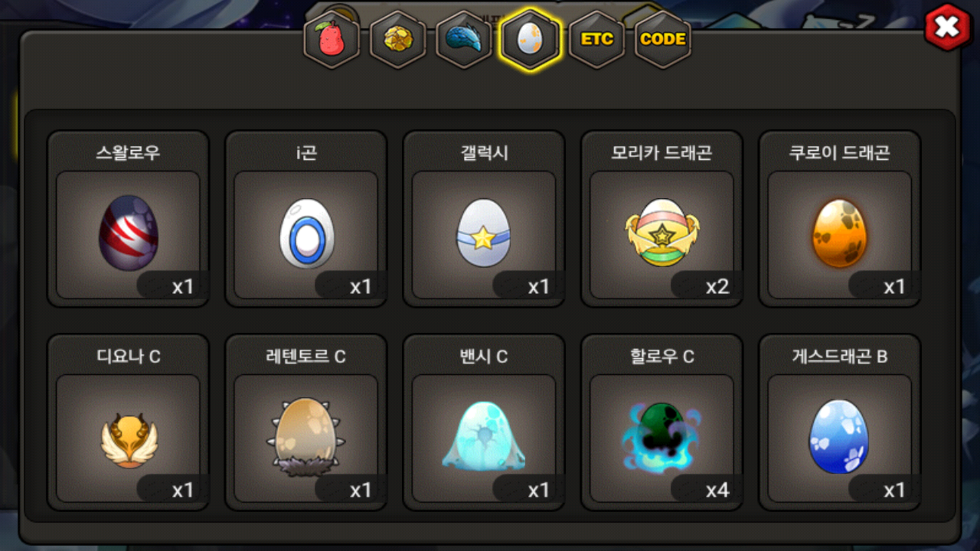Click the 갤럭시 card title

click(484, 153)
